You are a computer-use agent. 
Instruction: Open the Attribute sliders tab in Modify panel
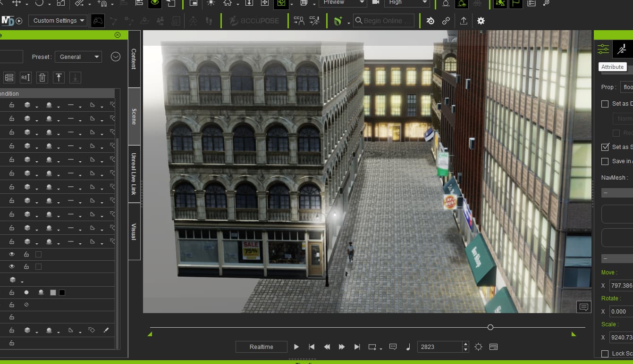coord(603,49)
